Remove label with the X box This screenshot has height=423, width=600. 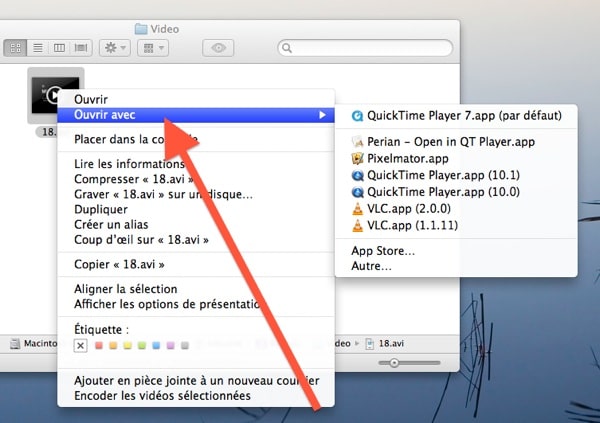pos(80,346)
